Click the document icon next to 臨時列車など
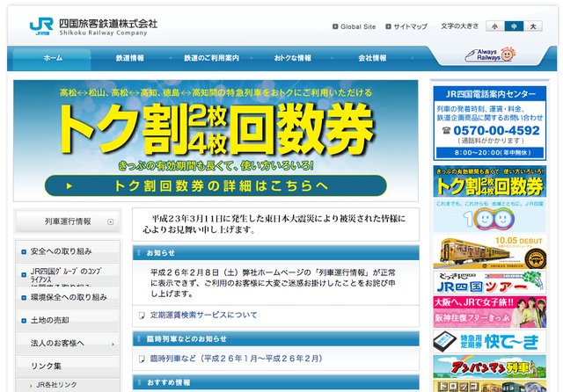The height and width of the screenshot is (392, 563). coord(142,359)
